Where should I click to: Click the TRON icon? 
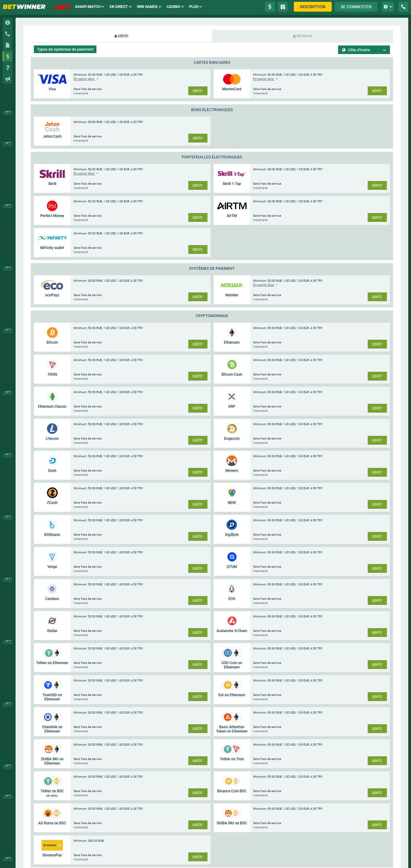point(52,365)
